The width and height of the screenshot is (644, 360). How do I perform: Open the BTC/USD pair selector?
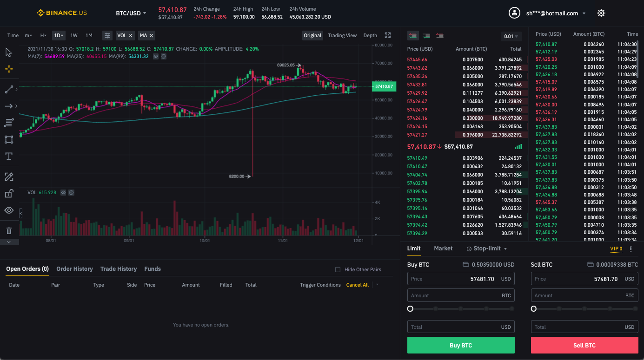(131, 13)
